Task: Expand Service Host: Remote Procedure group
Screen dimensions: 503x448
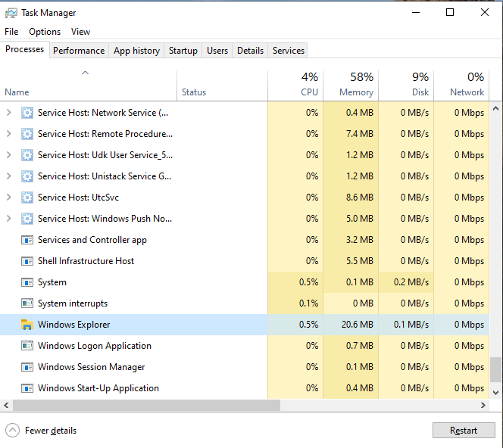Action: click(9, 134)
